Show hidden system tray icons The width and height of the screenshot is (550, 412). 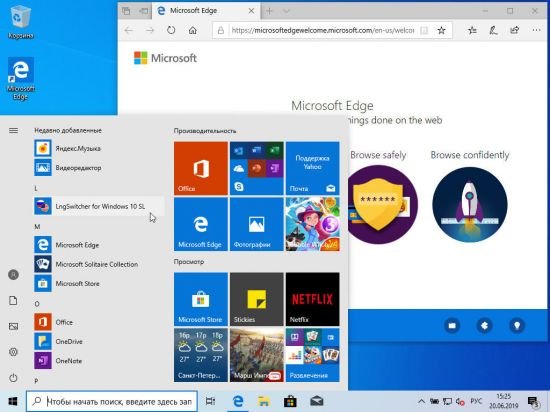422,401
